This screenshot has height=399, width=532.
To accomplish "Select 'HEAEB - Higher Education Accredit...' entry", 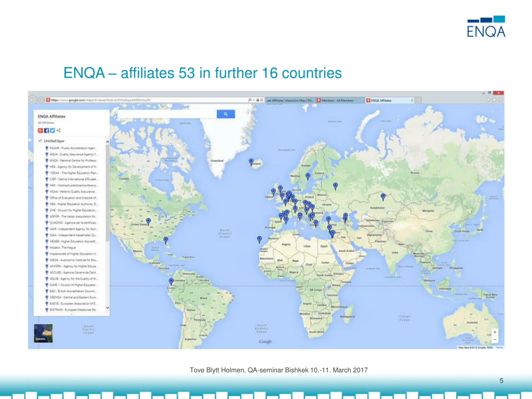I will click(x=71, y=241).
